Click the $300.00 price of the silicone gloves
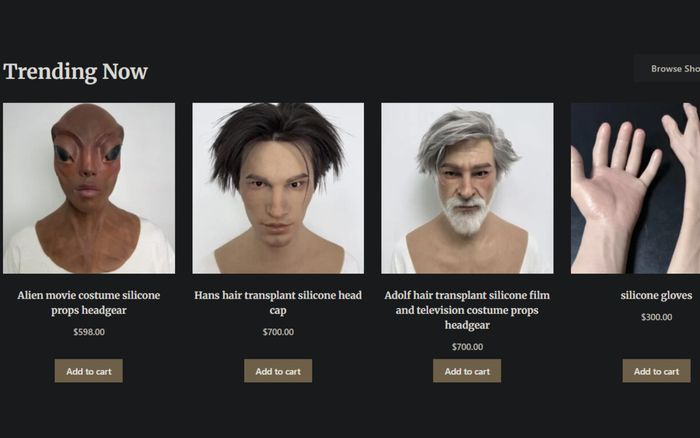 (656, 317)
